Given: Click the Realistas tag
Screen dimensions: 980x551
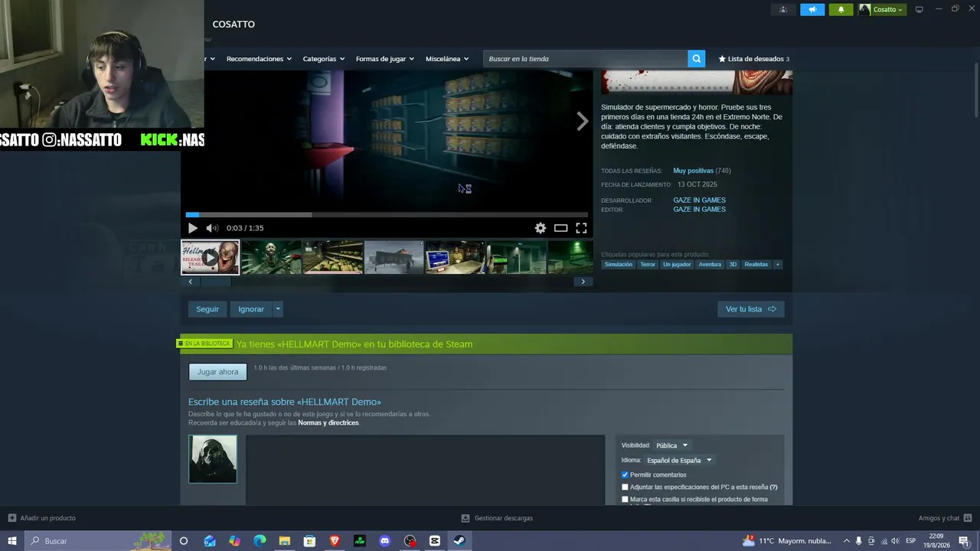Looking at the screenshot, I should (x=756, y=265).
